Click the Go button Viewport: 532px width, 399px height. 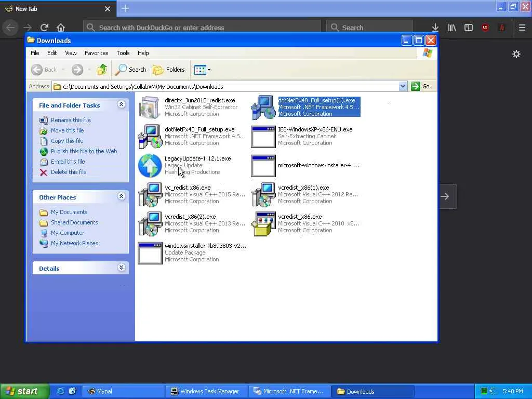click(420, 86)
